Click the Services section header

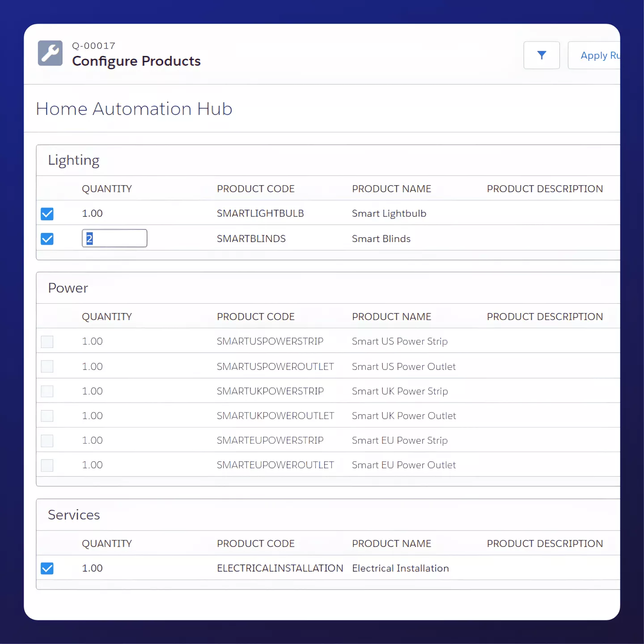(74, 515)
